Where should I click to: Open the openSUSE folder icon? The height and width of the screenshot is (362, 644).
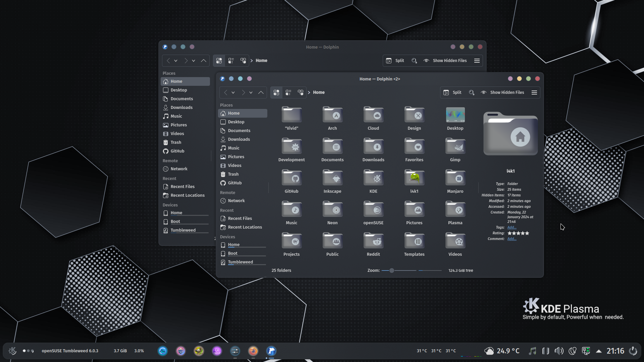[373, 209]
